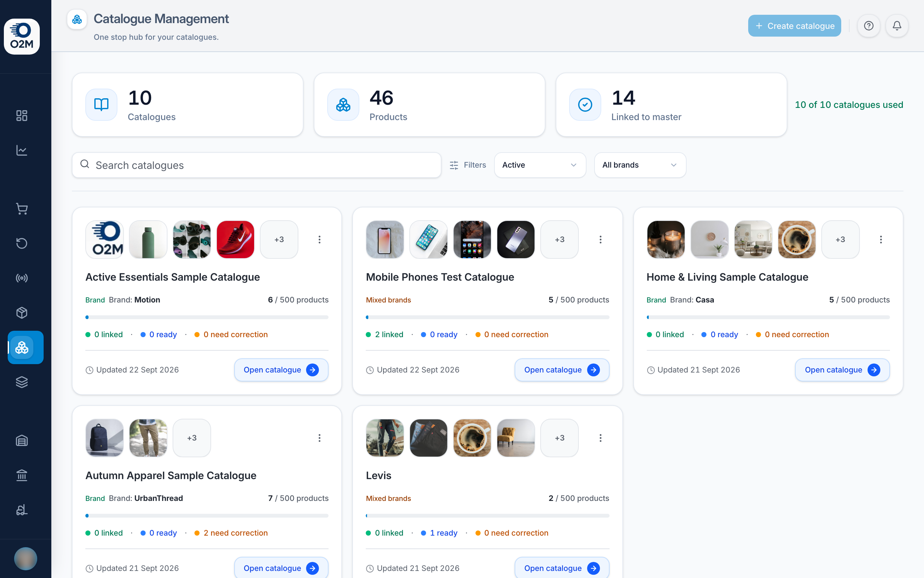Open the returns circular arrow sidebar icon
This screenshot has height=578, width=924.
coord(22,243)
